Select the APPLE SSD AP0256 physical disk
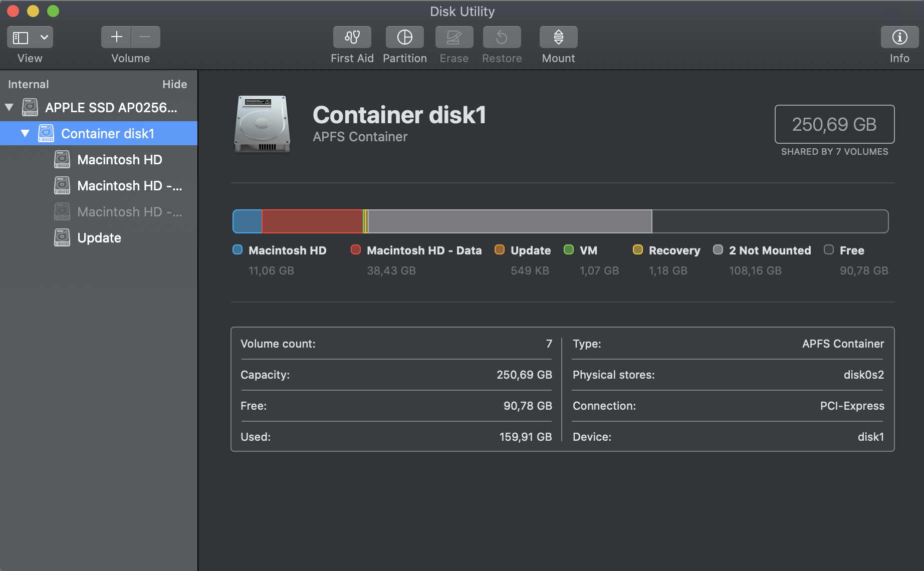This screenshot has height=571, width=924. pos(111,108)
